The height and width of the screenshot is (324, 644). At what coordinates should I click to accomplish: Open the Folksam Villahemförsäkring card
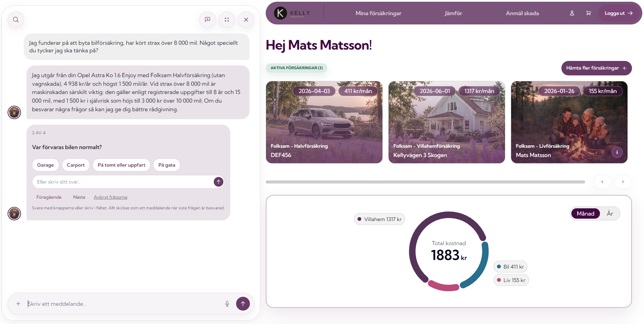pyautogui.click(x=447, y=122)
